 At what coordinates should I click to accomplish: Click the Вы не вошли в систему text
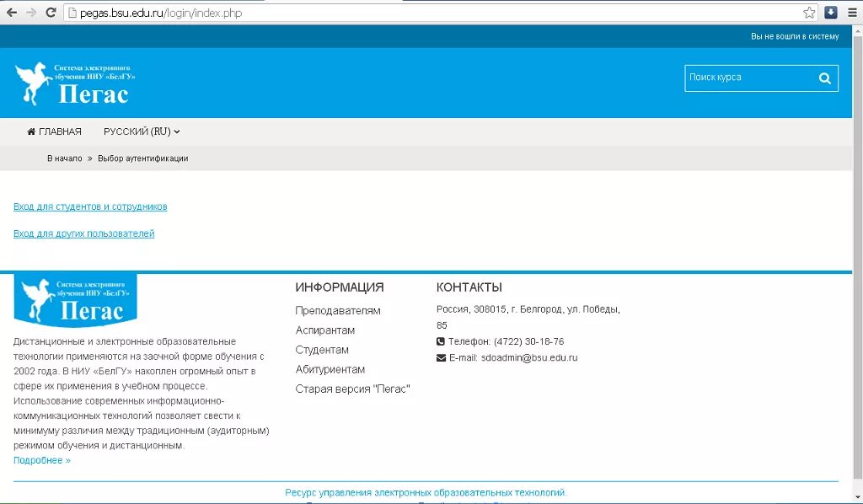pos(795,36)
